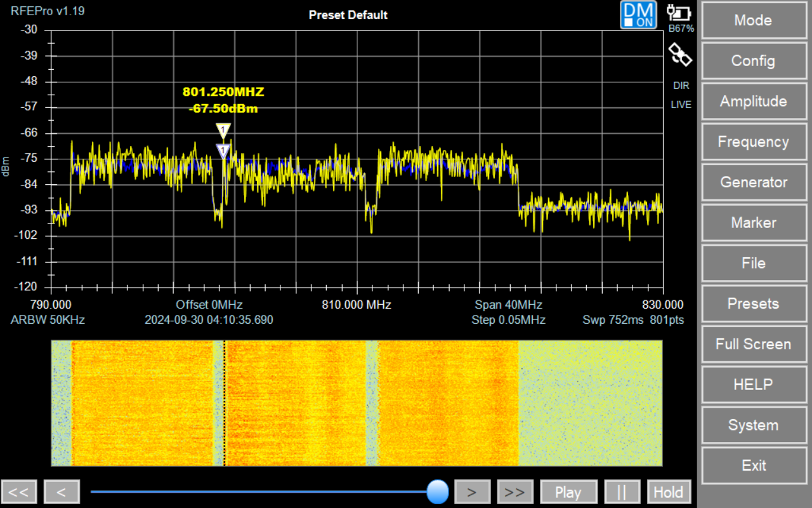Screen dimensions: 812x508
Task: Select the LIVE mode label
Action: [681, 104]
